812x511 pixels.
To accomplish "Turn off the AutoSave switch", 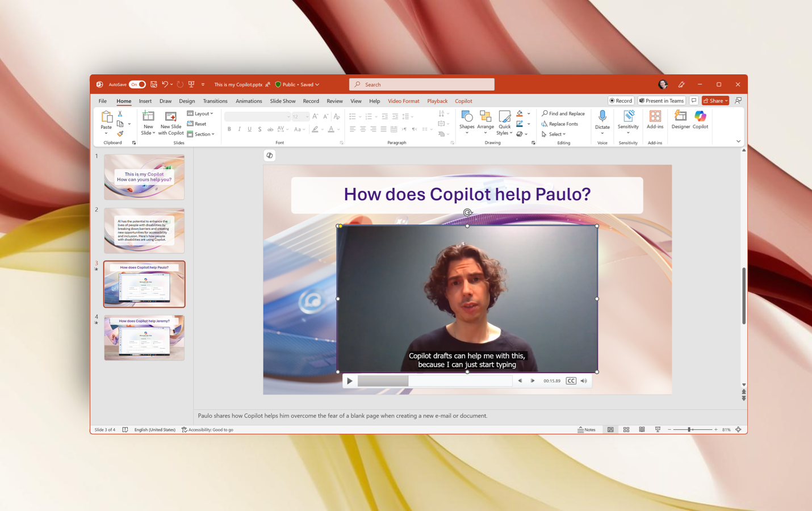I will point(137,85).
